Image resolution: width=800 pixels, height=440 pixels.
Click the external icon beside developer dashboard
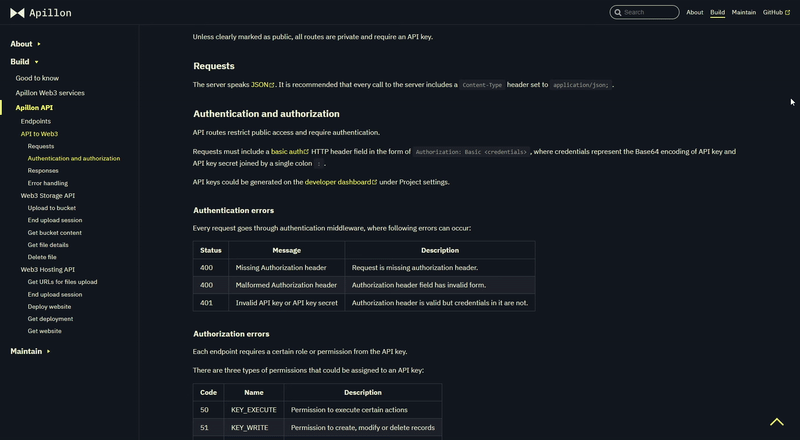pos(374,182)
